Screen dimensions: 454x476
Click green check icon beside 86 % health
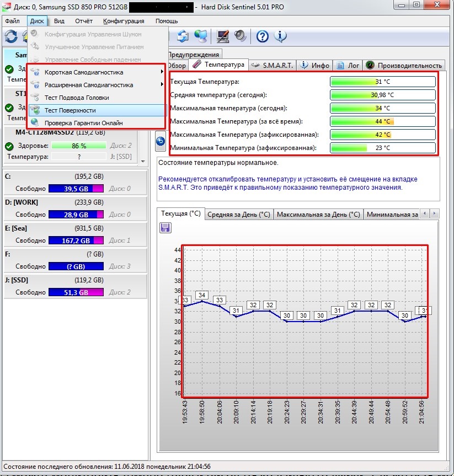9,146
